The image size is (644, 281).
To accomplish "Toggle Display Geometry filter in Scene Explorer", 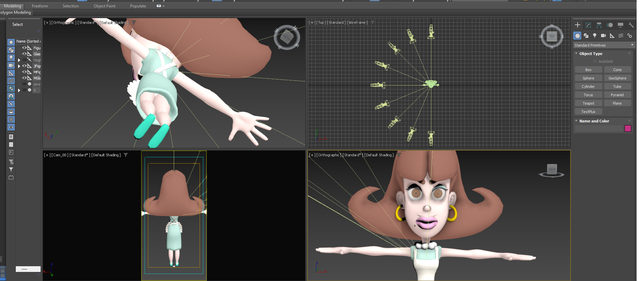I will [x=11, y=42].
